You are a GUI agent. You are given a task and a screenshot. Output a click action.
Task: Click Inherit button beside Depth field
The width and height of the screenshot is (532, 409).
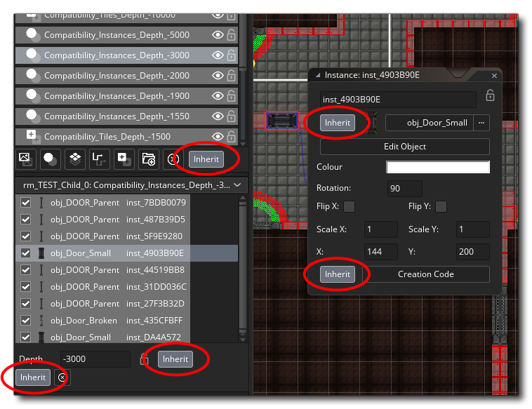point(175,359)
